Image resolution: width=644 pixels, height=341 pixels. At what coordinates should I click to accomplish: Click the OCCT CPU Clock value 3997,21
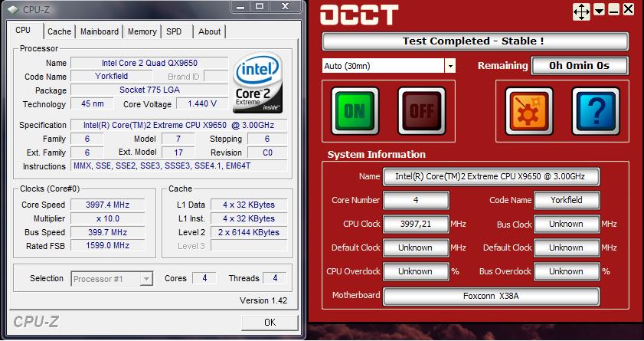416,224
